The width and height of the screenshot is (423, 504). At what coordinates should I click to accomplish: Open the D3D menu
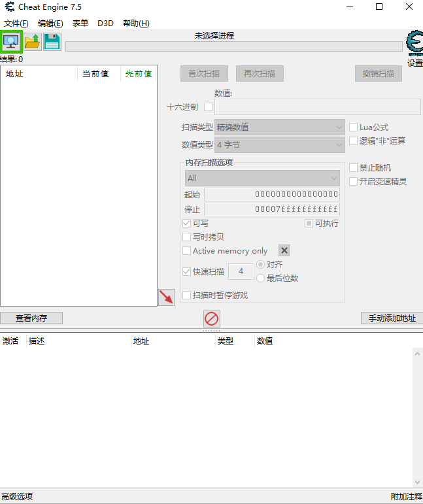coord(105,24)
